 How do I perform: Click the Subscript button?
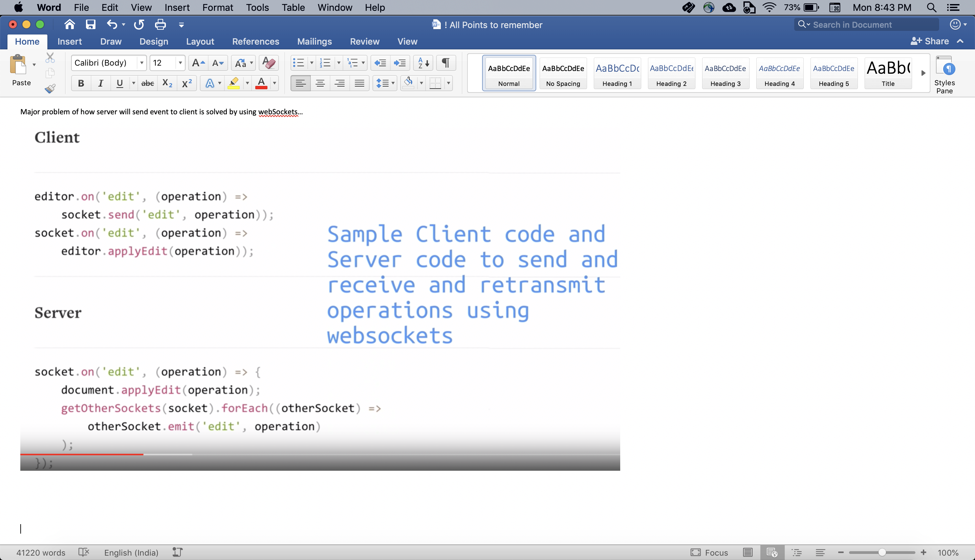click(x=167, y=83)
